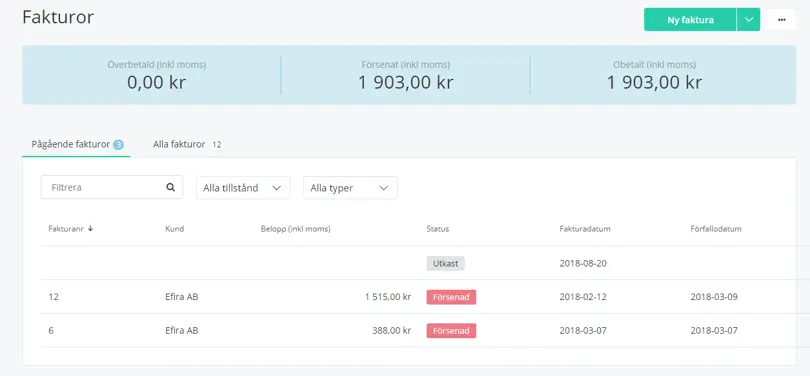Sort by the Kund column header
810x376 pixels.
(x=175, y=229)
